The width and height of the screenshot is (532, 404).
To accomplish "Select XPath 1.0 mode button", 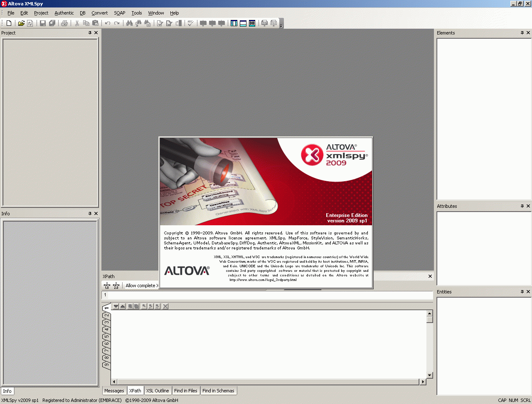I will click(x=107, y=286).
